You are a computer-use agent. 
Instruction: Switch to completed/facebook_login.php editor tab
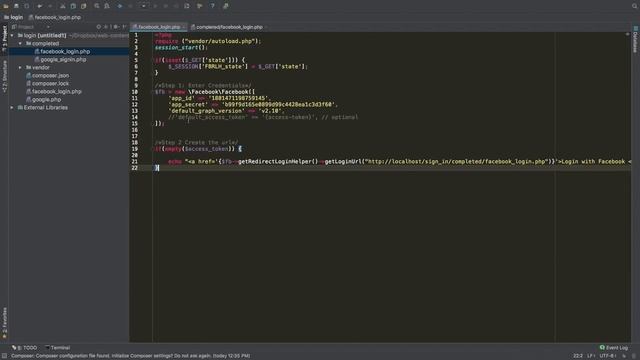point(227,27)
